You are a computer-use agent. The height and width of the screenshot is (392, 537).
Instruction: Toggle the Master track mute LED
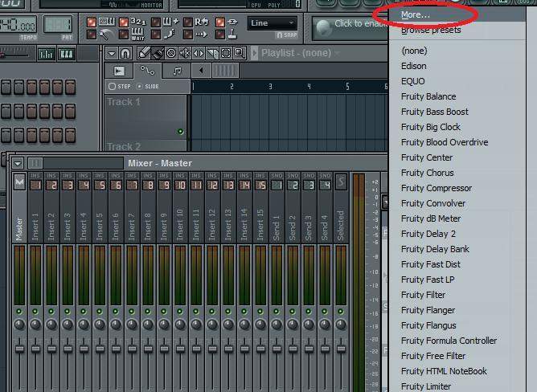click(19, 310)
